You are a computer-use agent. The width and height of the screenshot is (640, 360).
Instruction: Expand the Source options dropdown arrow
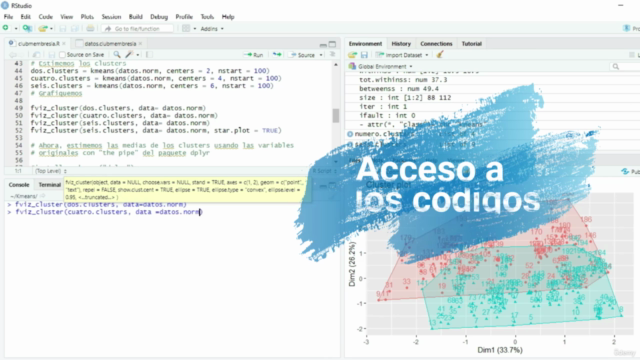point(321,55)
